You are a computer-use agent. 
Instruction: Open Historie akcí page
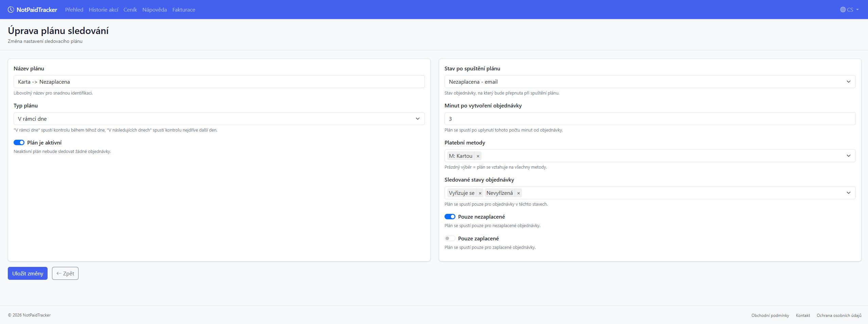tap(103, 10)
